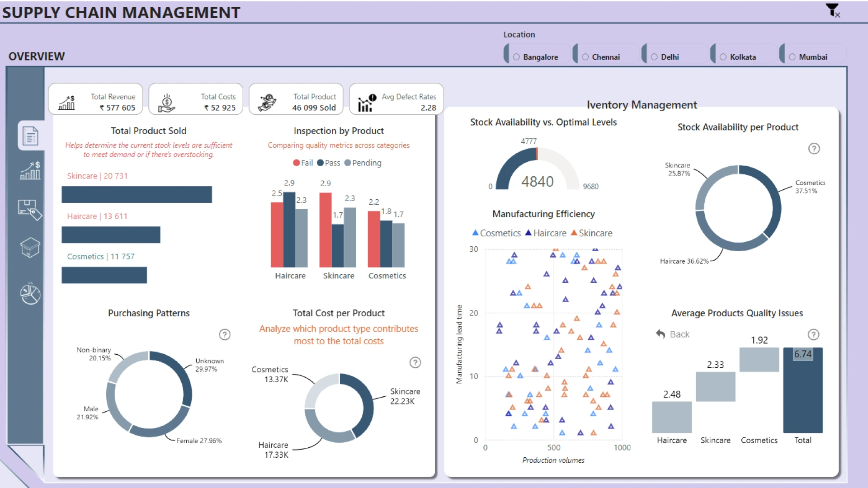Click the Avg Defect Rates alert chart icon

tap(367, 103)
